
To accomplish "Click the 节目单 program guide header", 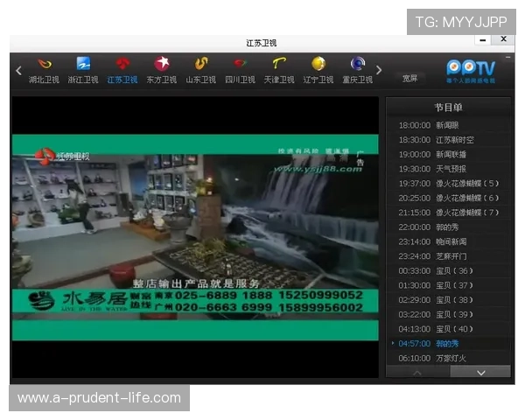I will tap(448, 108).
